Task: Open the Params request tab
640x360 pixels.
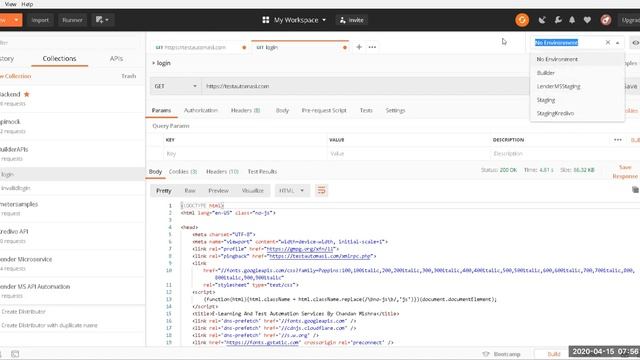Action: click(161, 110)
